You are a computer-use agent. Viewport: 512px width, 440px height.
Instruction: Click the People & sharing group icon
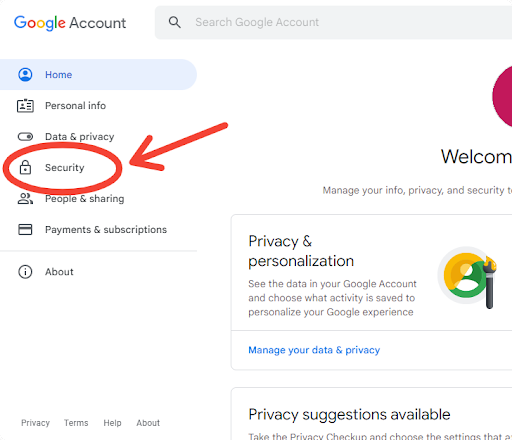(x=25, y=199)
